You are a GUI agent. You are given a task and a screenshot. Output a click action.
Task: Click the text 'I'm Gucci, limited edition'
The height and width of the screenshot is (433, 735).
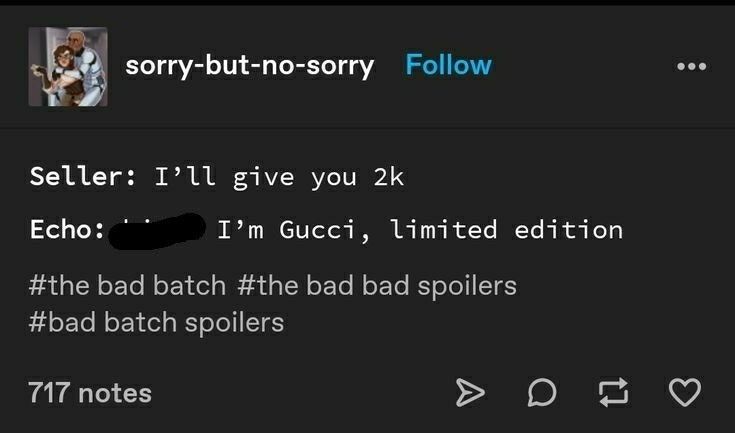(420, 230)
